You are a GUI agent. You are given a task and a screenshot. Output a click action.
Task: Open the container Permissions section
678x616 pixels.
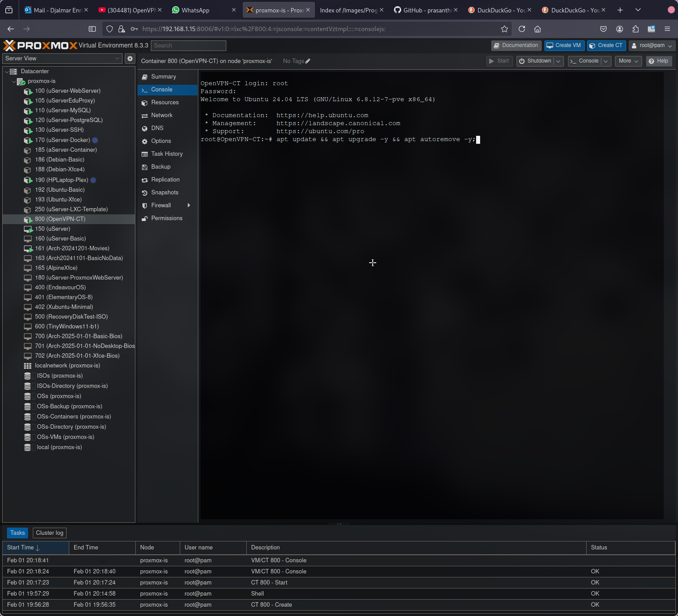coord(166,218)
